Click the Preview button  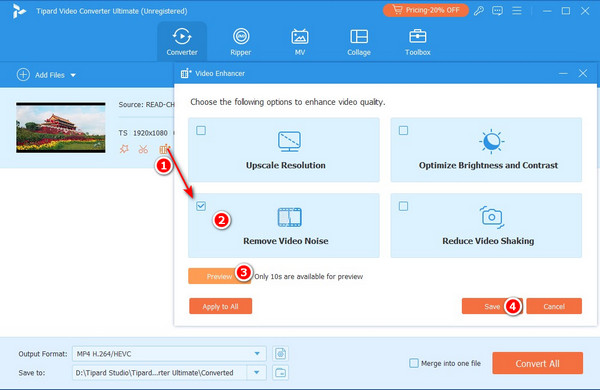tap(219, 276)
